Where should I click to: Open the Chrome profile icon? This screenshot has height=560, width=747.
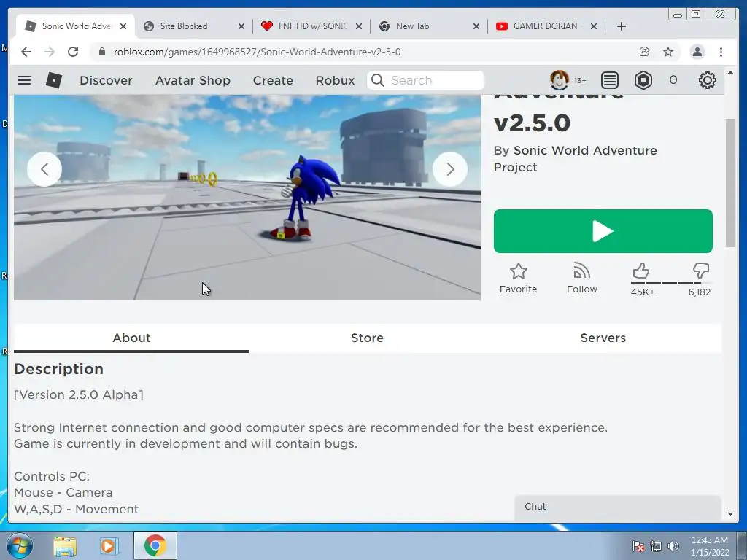click(x=697, y=52)
